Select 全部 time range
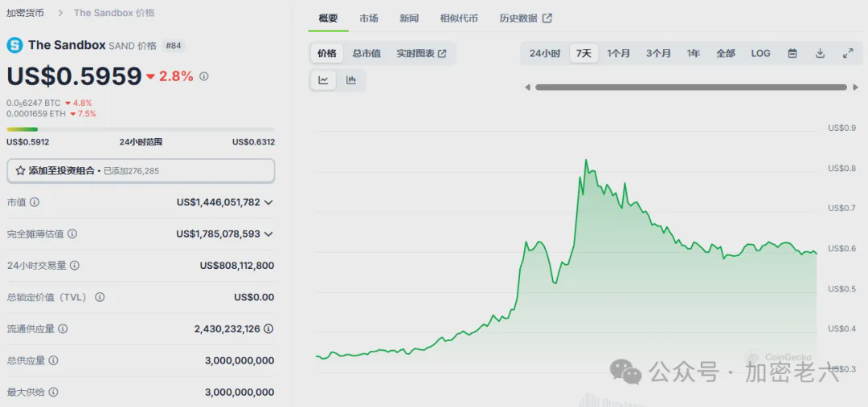The image size is (868, 407). pyautogui.click(x=726, y=53)
